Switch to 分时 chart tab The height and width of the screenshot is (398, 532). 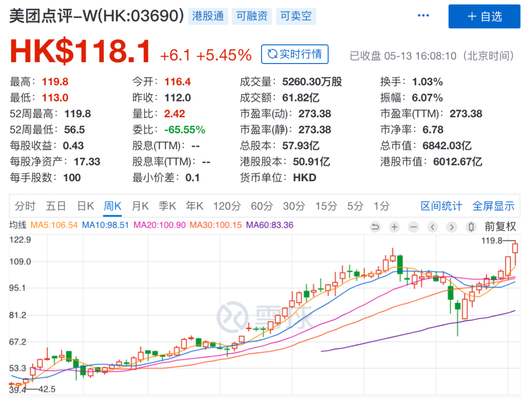pyautogui.click(x=25, y=206)
